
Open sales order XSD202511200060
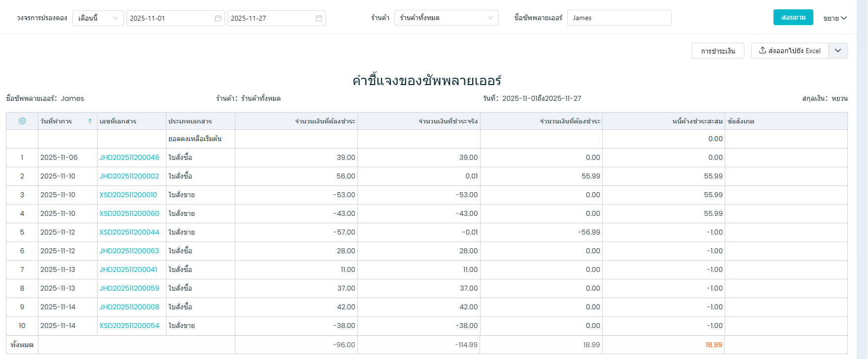click(129, 213)
